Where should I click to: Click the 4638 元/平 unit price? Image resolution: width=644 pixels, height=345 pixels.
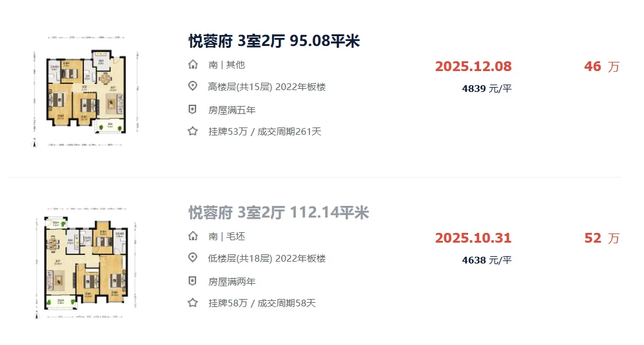[x=487, y=260]
